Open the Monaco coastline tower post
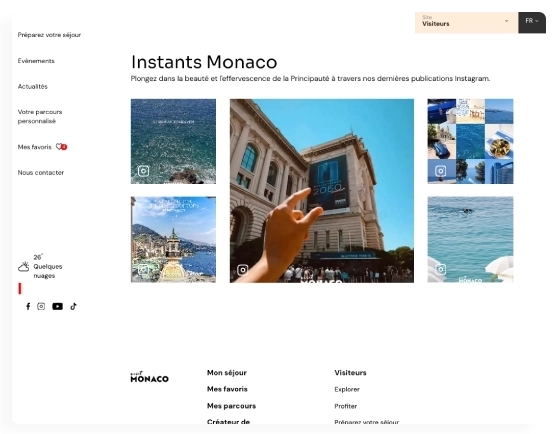 [173, 240]
